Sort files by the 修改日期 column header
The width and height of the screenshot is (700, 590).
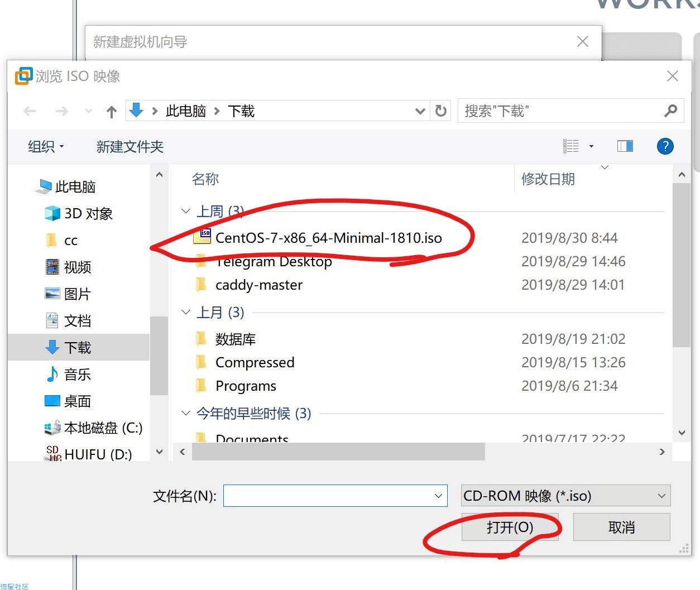pyautogui.click(x=548, y=179)
